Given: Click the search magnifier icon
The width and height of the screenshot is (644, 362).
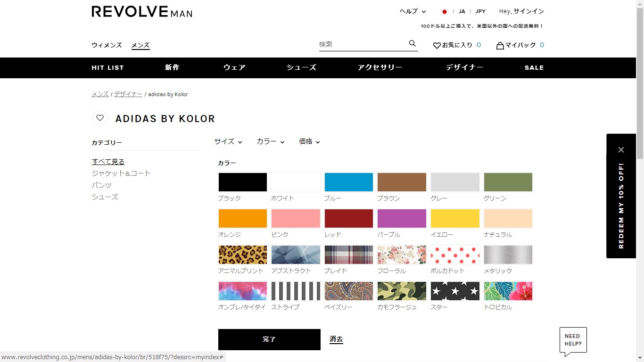Looking at the screenshot, I should coord(413,44).
